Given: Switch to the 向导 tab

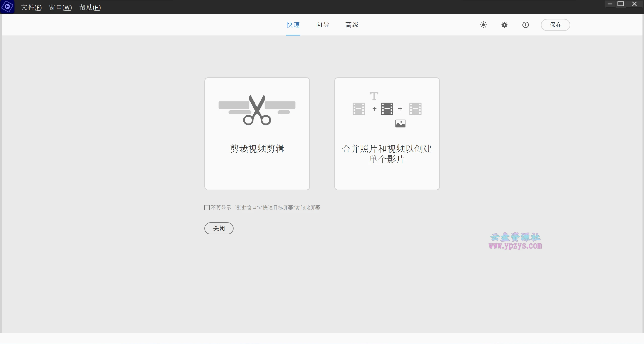Looking at the screenshot, I should click(322, 25).
